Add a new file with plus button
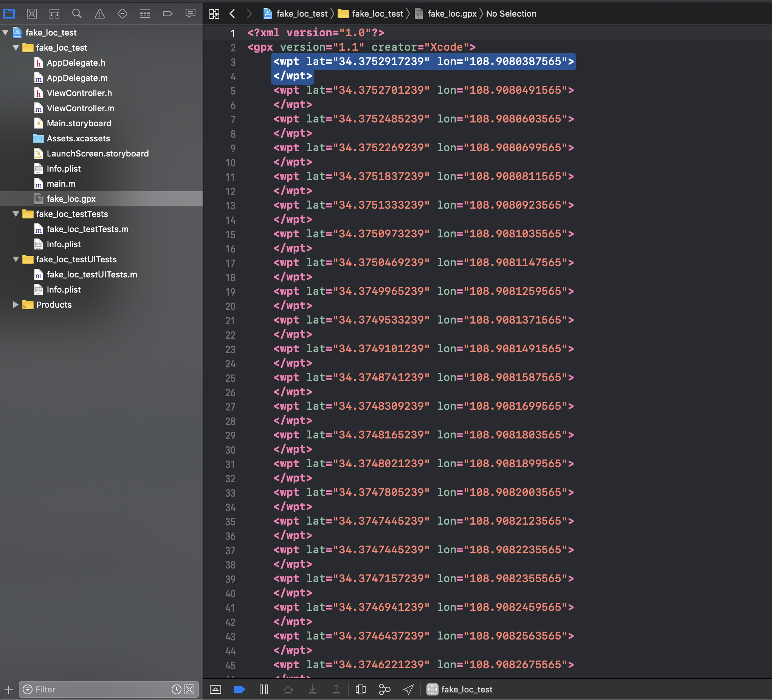This screenshot has width=772, height=700. tap(8, 690)
